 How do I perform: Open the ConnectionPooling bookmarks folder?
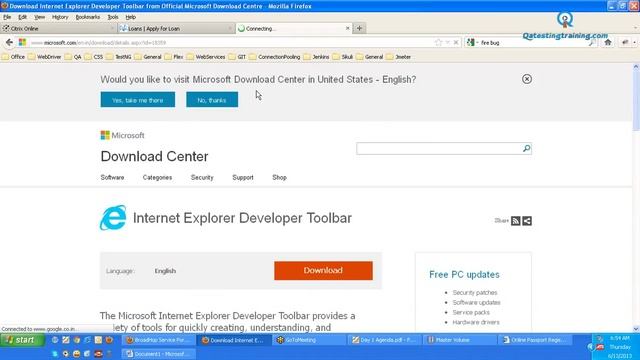[x=275, y=57]
